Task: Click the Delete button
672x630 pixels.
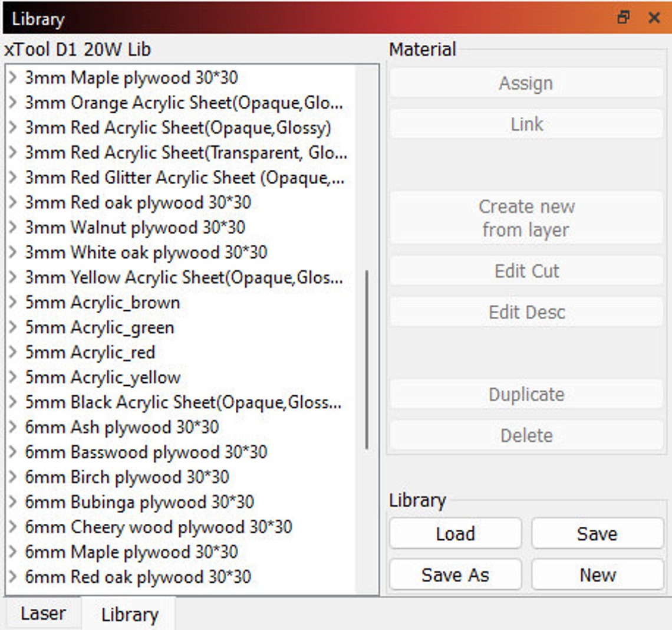Action: pos(525,435)
